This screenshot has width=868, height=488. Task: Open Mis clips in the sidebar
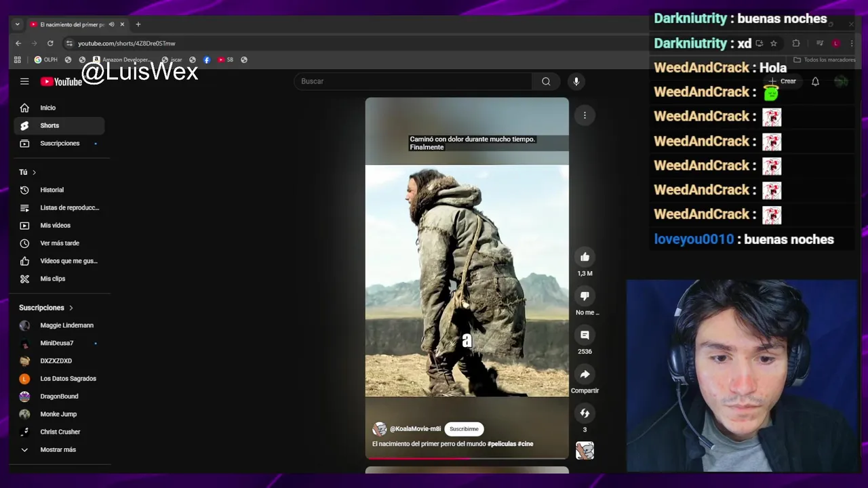point(59,279)
